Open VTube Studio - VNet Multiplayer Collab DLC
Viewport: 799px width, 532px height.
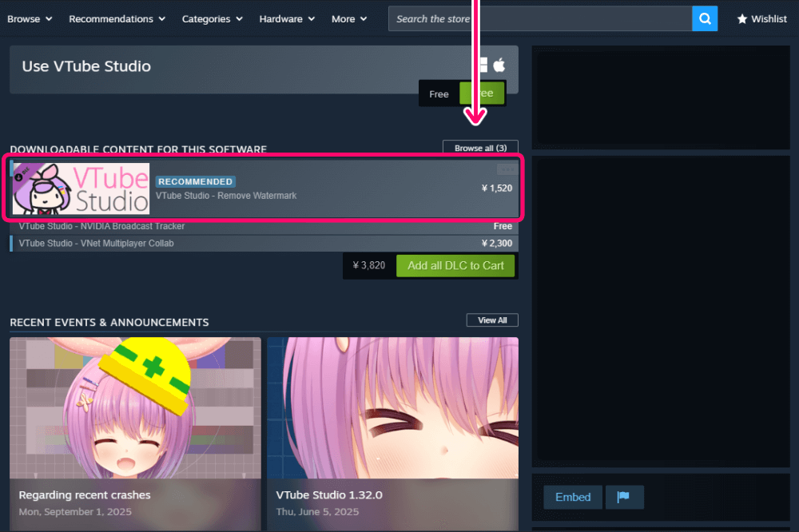coord(264,243)
